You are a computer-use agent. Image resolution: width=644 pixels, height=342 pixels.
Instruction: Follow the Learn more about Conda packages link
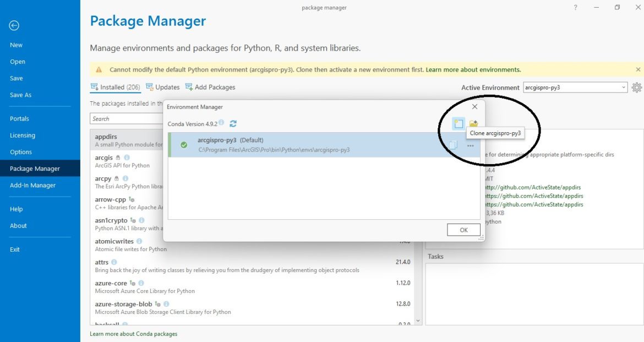point(134,334)
